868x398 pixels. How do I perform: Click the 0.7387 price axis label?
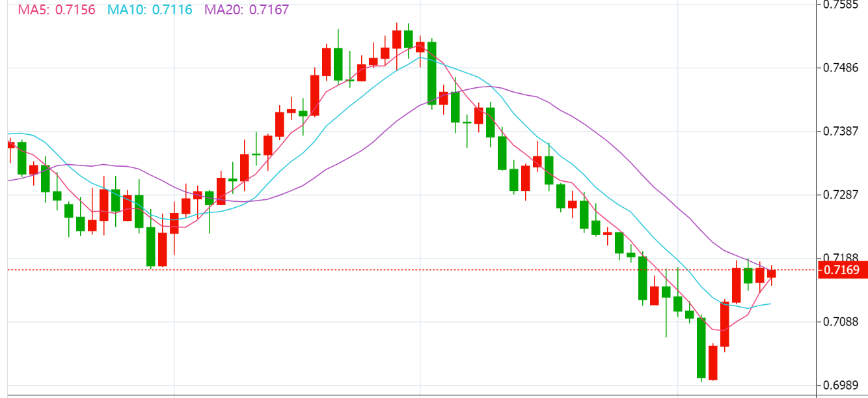(841, 131)
